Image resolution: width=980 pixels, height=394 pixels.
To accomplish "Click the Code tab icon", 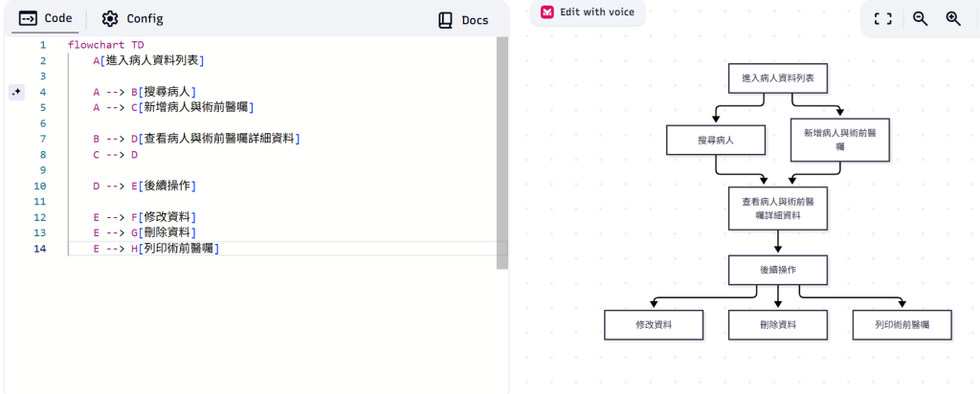I will (x=28, y=18).
